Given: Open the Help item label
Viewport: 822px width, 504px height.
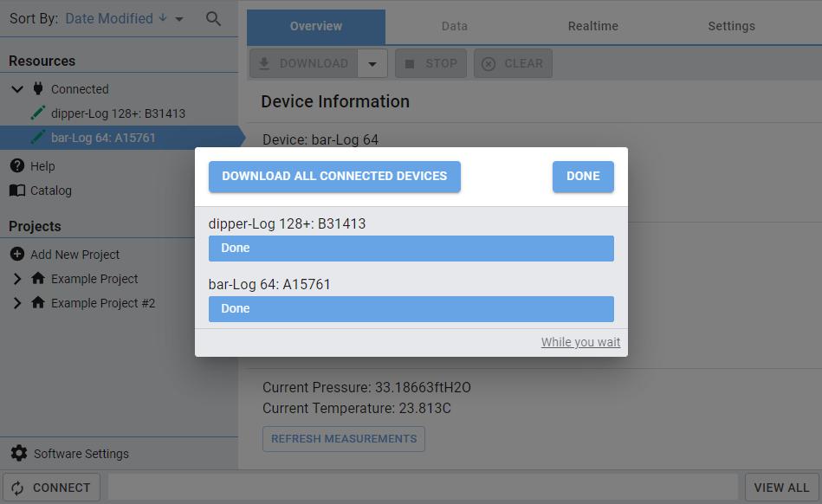Looking at the screenshot, I should tap(42, 166).
